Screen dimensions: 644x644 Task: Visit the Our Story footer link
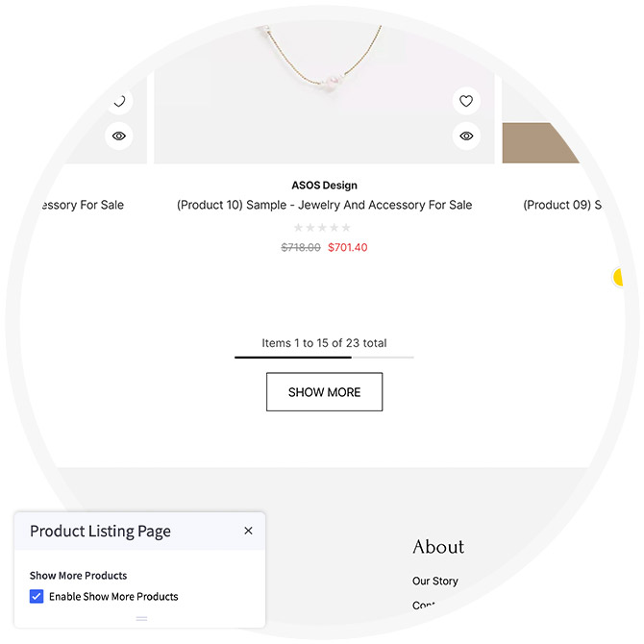tap(434, 581)
